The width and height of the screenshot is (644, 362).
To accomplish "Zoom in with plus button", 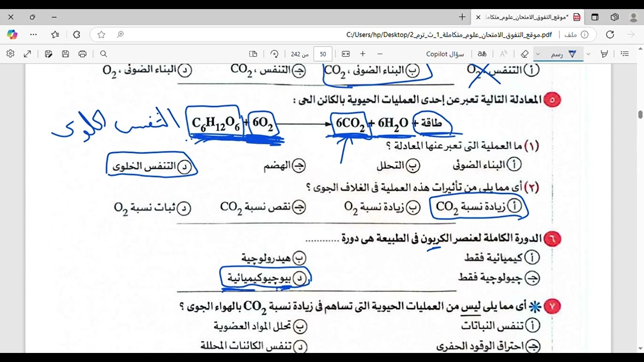I will [363, 54].
